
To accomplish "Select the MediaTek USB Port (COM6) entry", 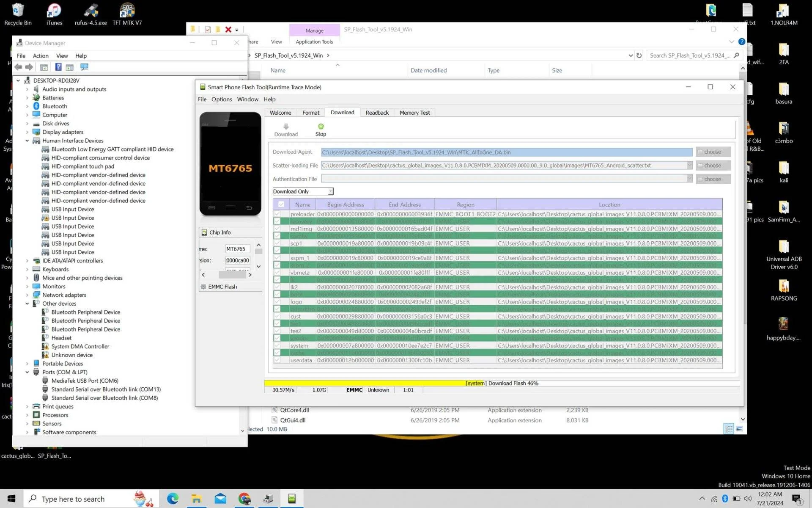I will click(85, 381).
